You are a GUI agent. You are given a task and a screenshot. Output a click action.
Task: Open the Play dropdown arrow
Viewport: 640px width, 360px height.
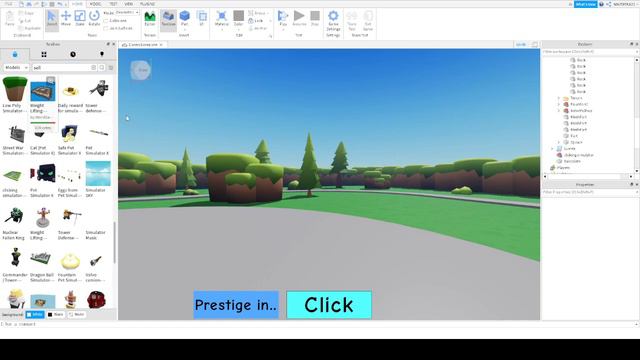click(x=283, y=29)
